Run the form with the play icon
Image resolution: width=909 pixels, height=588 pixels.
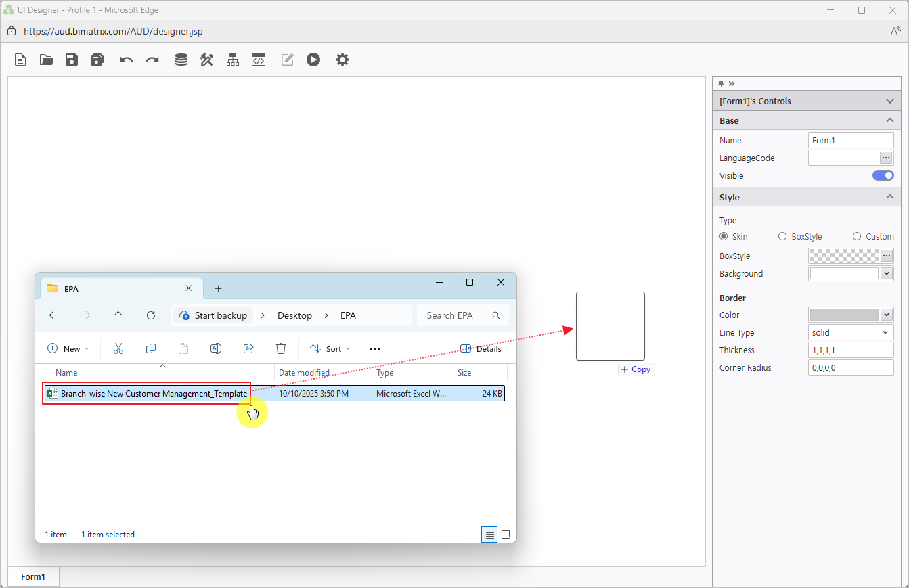(313, 60)
